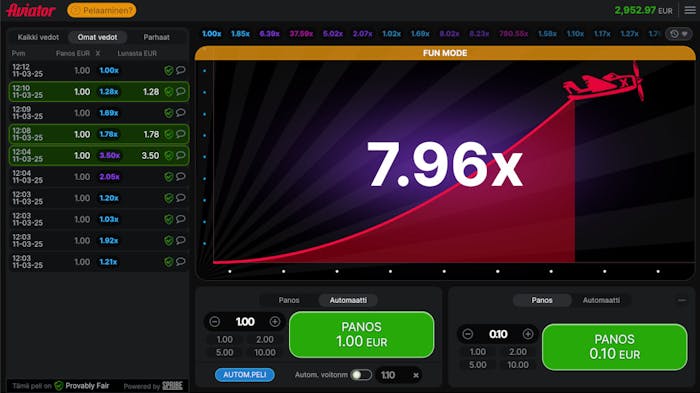Screen dimensions: 700x393
Task: Switch left panel to Panos mode
Action: [289, 300]
